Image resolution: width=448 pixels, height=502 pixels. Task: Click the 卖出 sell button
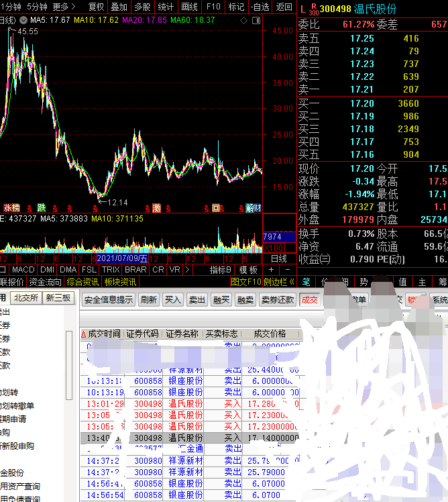tap(197, 300)
